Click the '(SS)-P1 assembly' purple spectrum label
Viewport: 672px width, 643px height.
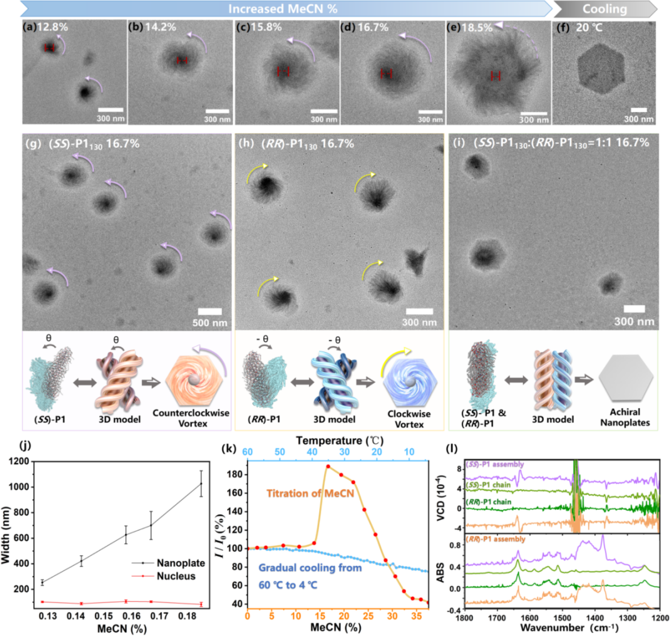[495, 464]
